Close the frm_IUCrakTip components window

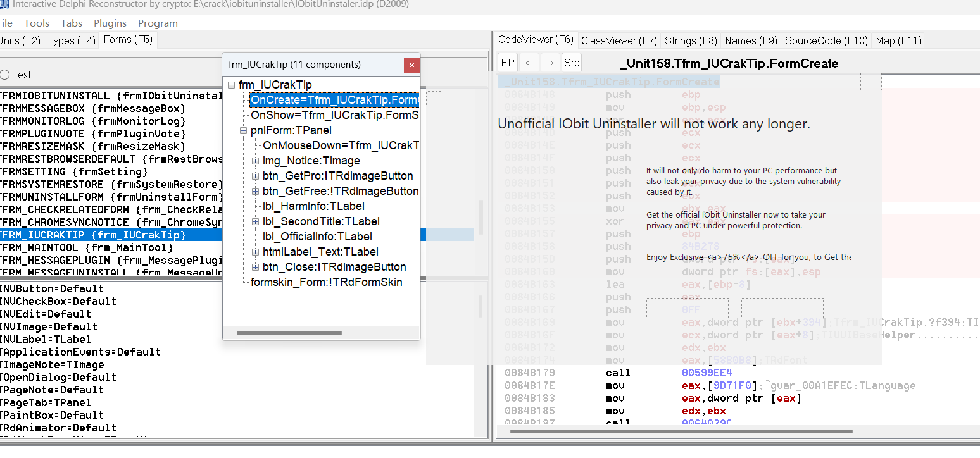tap(411, 65)
